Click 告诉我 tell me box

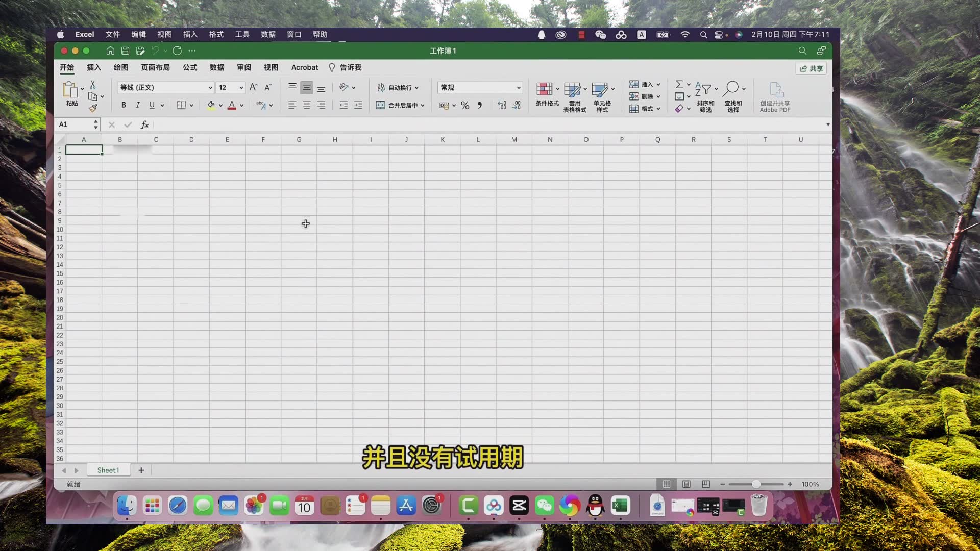click(346, 67)
